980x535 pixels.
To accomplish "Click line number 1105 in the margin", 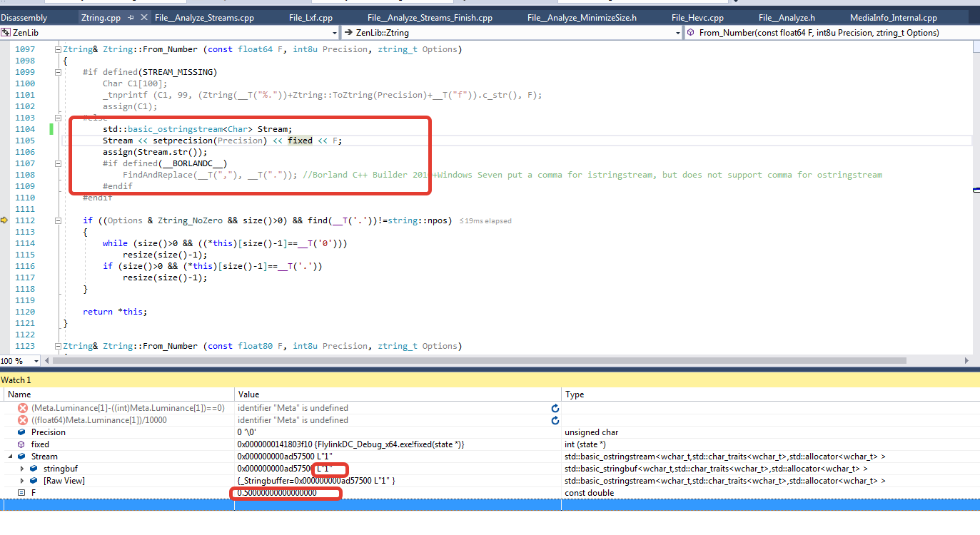I will click(25, 141).
